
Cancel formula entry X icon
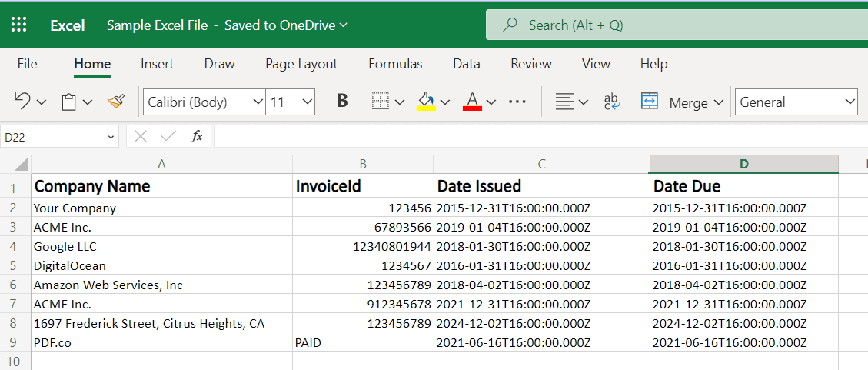141,136
